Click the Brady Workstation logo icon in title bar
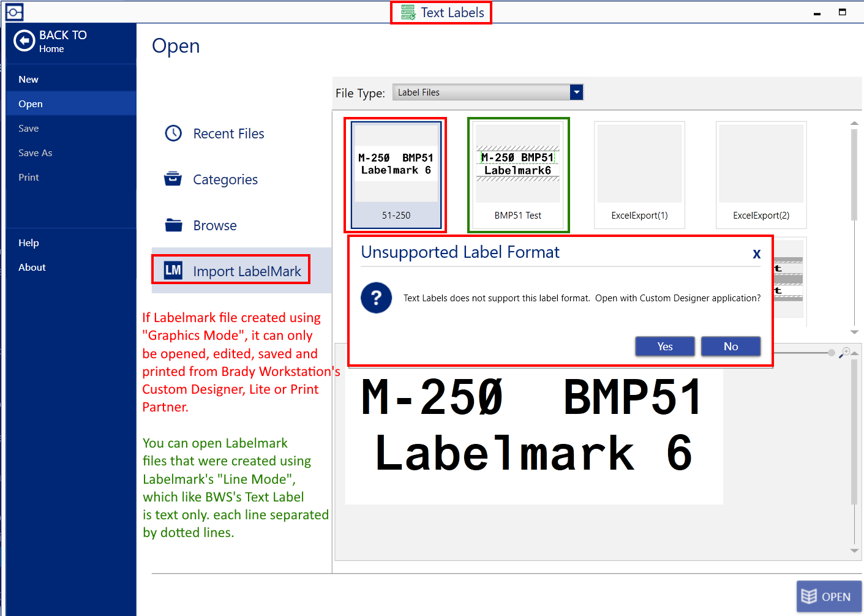This screenshot has height=616, width=864. pyautogui.click(x=14, y=12)
